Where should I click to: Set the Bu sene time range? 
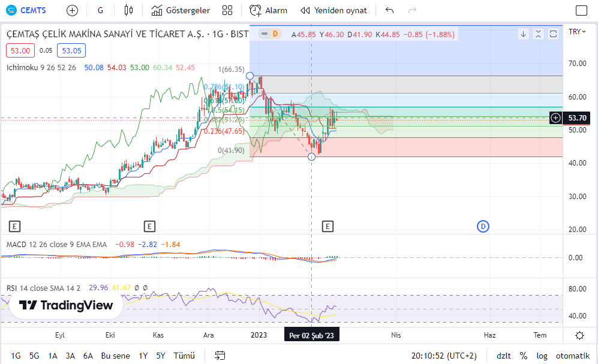point(116,356)
